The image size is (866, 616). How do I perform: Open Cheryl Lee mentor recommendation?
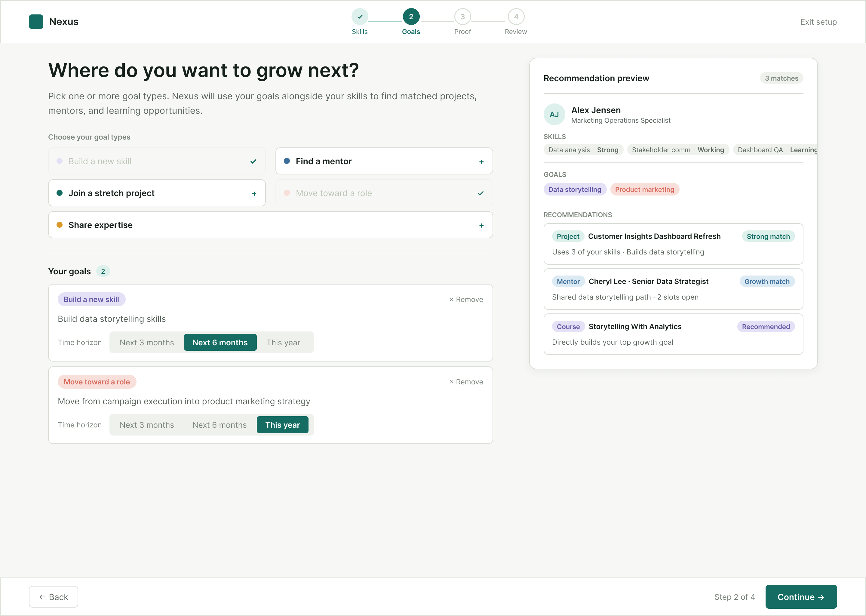click(x=673, y=289)
